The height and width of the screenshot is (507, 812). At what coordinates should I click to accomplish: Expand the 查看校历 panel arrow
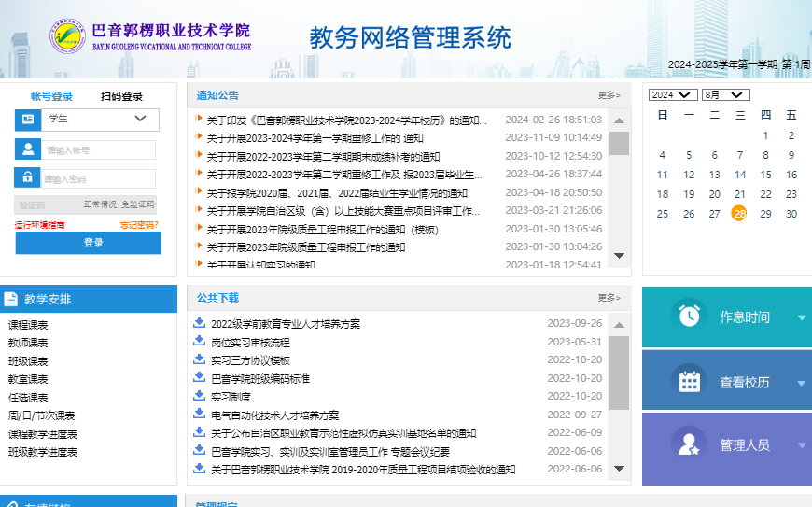click(x=802, y=383)
